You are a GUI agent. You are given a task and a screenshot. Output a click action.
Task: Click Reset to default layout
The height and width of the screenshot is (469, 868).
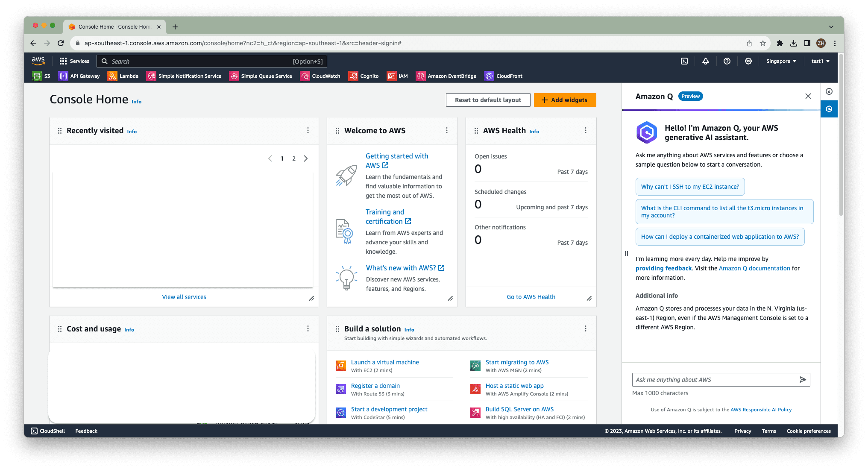point(488,100)
